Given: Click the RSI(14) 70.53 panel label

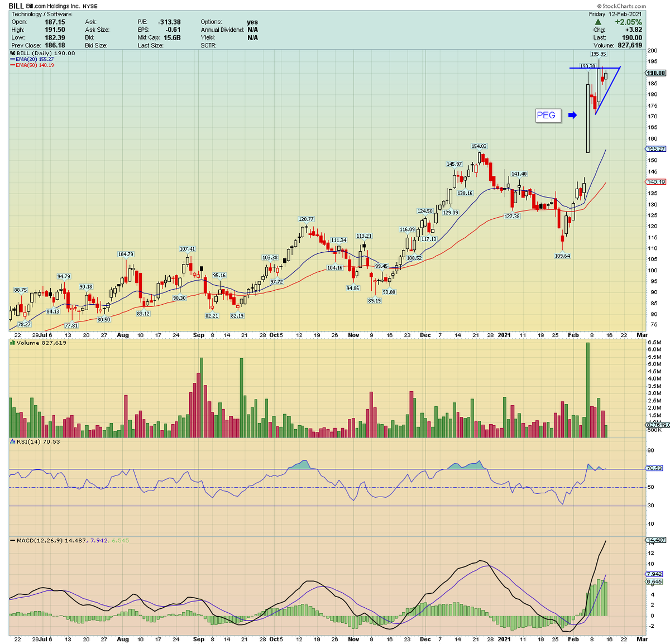Looking at the screenshot, I should click(x=35, y=441).
